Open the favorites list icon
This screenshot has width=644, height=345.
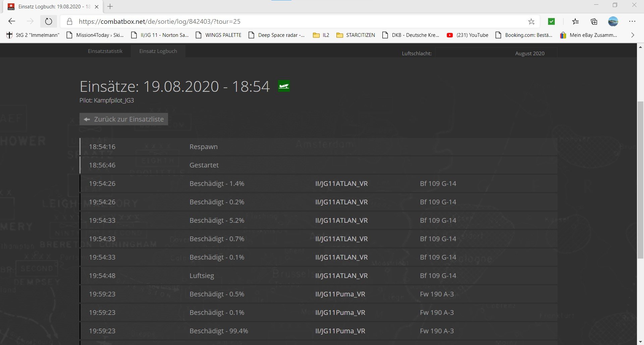point(576,22)
